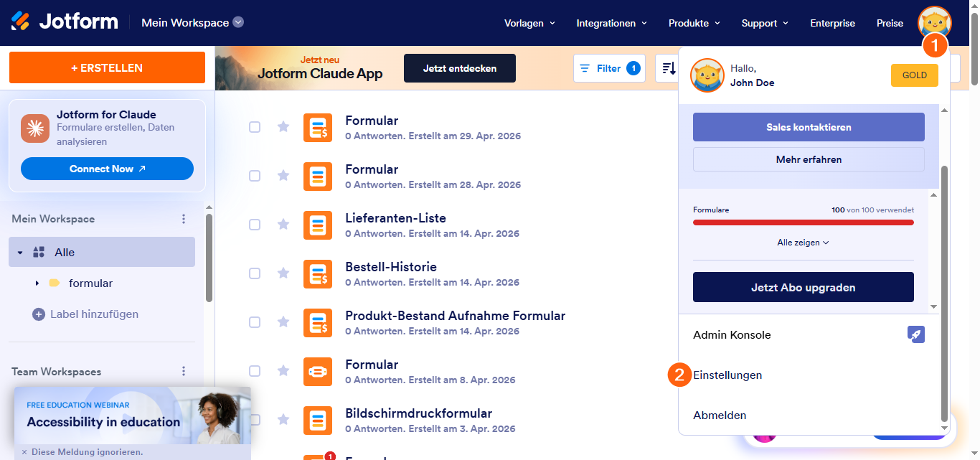Viewport: 980px width, 460px height.
Task: Star the Produkt-Bestand Aufnahme Formular
Action: 283,322
